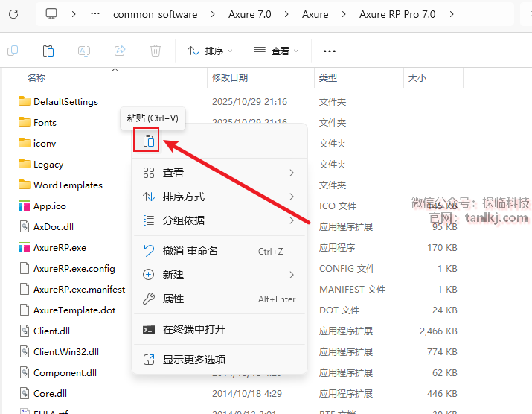This screenshot has width=532, height=414.
Task: Select the AxureRP.exe.config file
Action: [74, 269]
